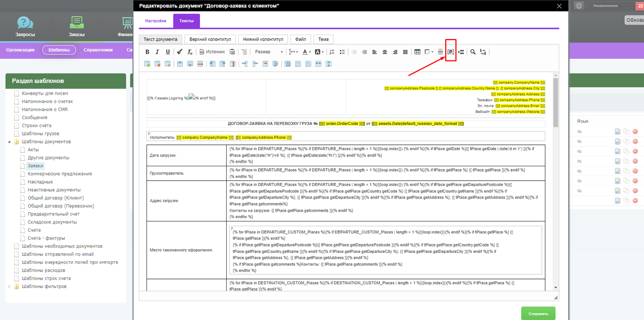Insert a bulleted list
644x320 pixels.
tap(342, 52)
